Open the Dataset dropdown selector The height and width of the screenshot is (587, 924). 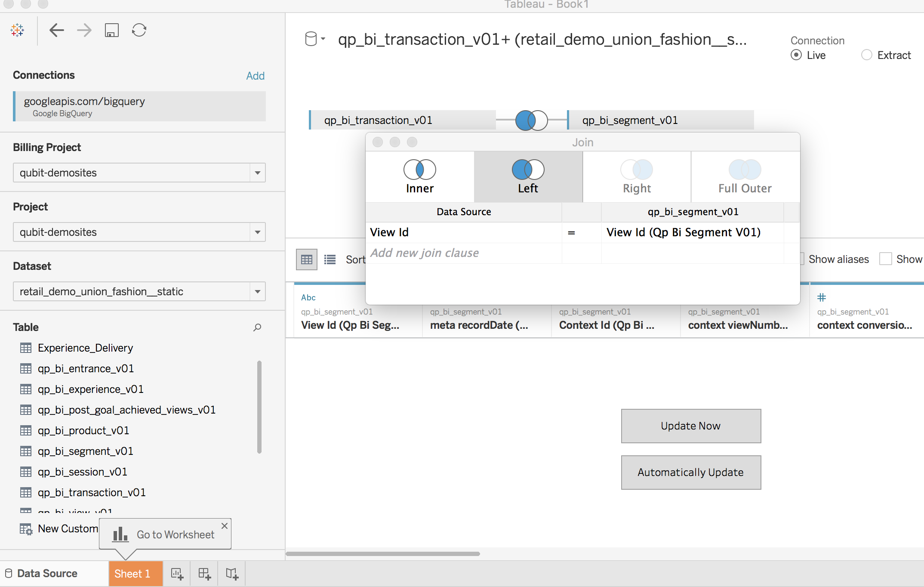pos(259,291)
